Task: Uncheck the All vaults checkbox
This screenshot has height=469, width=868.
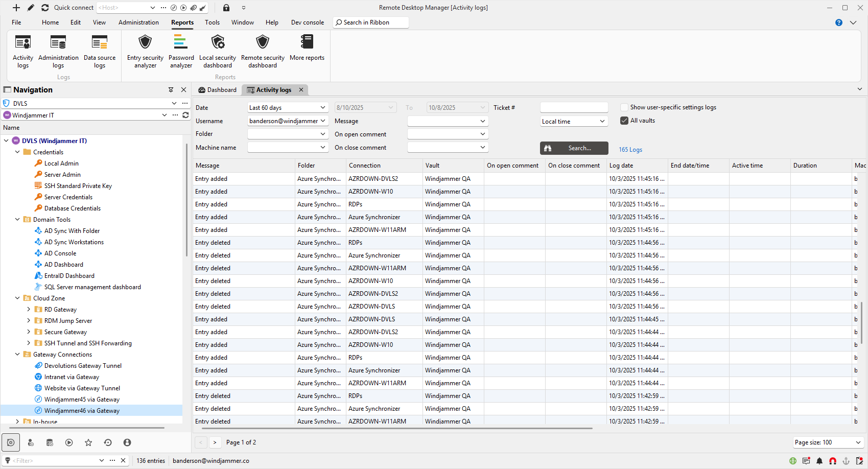Action: pyautogui.click(x=624, y=121)
